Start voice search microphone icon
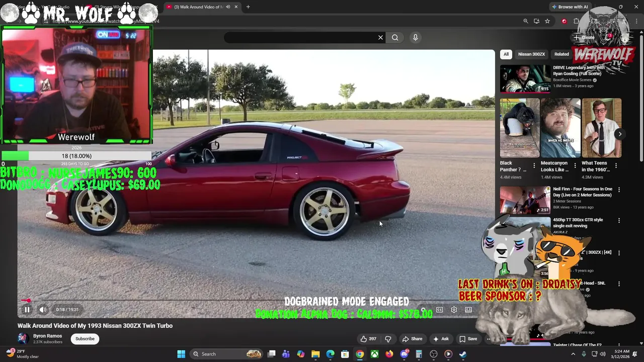 [x=415, y=37]
